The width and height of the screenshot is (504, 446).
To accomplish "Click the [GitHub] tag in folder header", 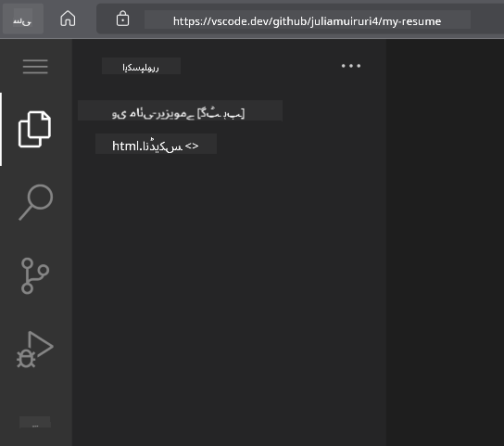I will pos(220,114).
